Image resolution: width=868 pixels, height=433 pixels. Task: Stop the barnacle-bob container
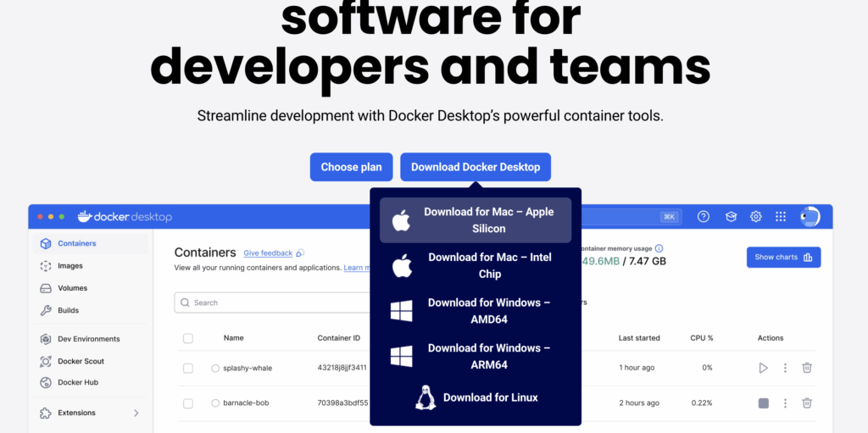(x=764, y=403)
